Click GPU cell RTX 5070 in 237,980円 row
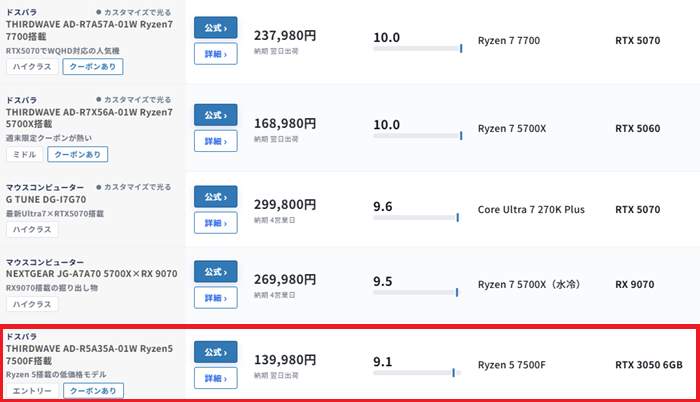This screenshot has width=700, height=402. point(638,41)
